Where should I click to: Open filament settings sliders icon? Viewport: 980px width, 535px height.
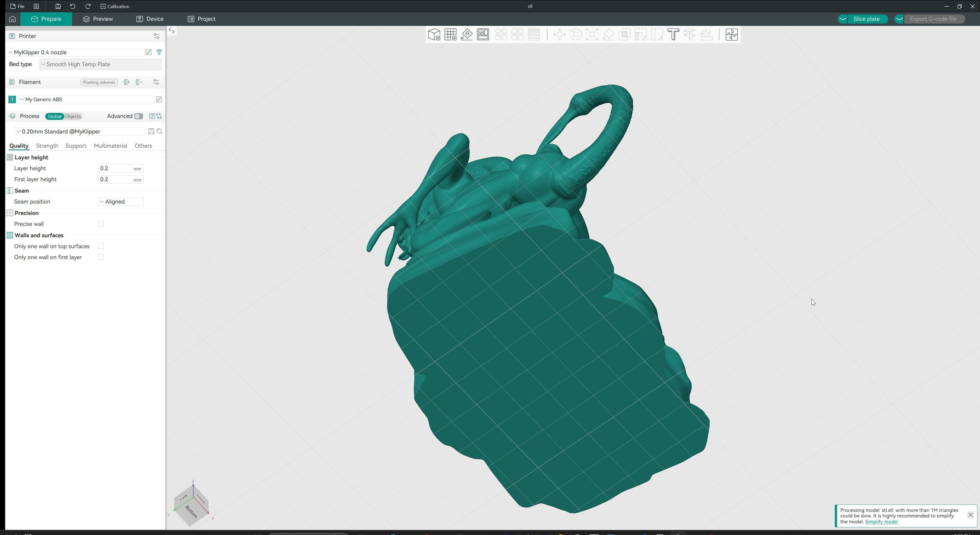pos(156,82)
